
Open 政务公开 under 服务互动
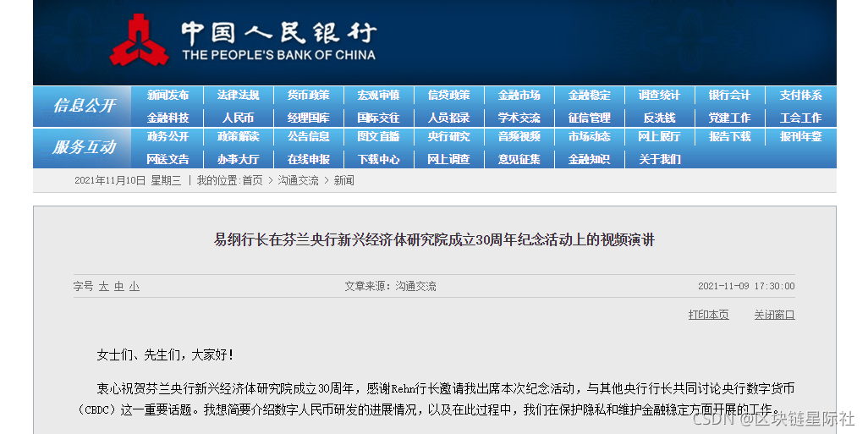pyautogui.click(x=168, y=137)
